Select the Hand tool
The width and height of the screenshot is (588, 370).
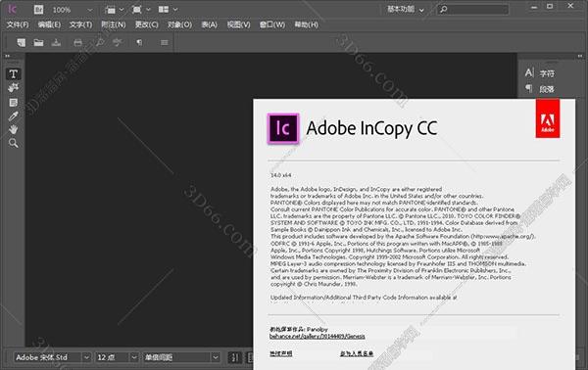pos(14,129)
